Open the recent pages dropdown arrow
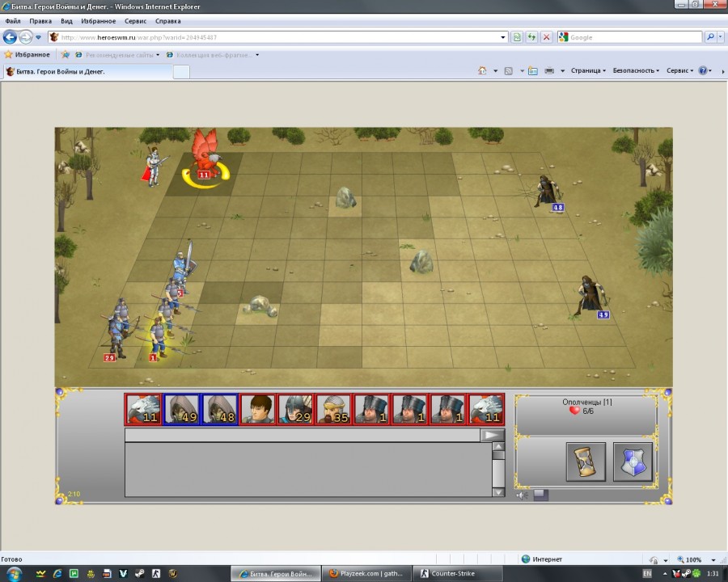 pyautogui.click(x=39, y=37)
